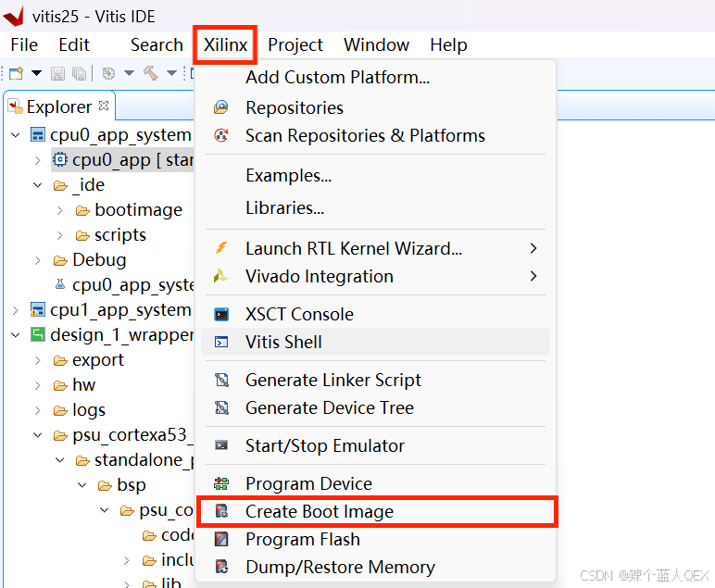The width and height of the screenshot is (715, 588).
Task: Open the Project menu
Action: click(295, 44)
